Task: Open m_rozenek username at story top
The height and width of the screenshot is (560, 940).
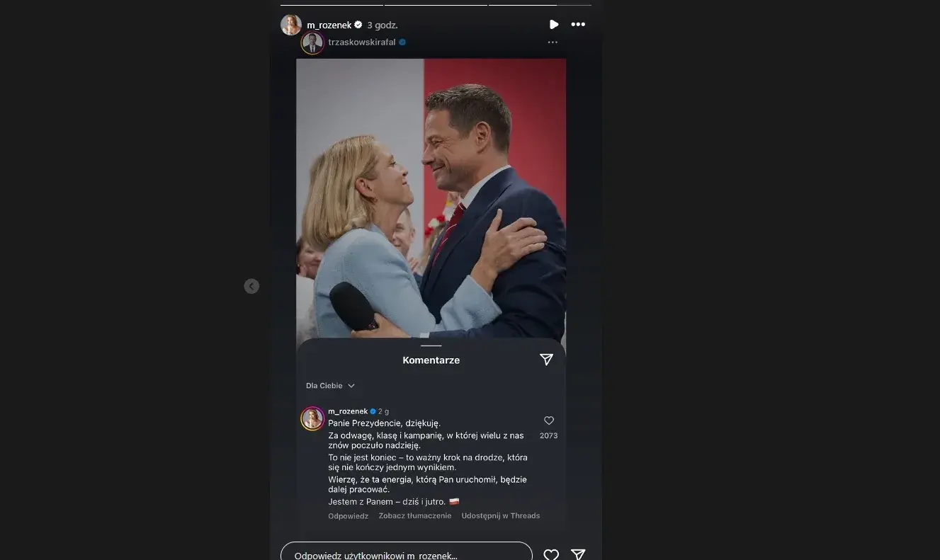Action: click(329, 25)
